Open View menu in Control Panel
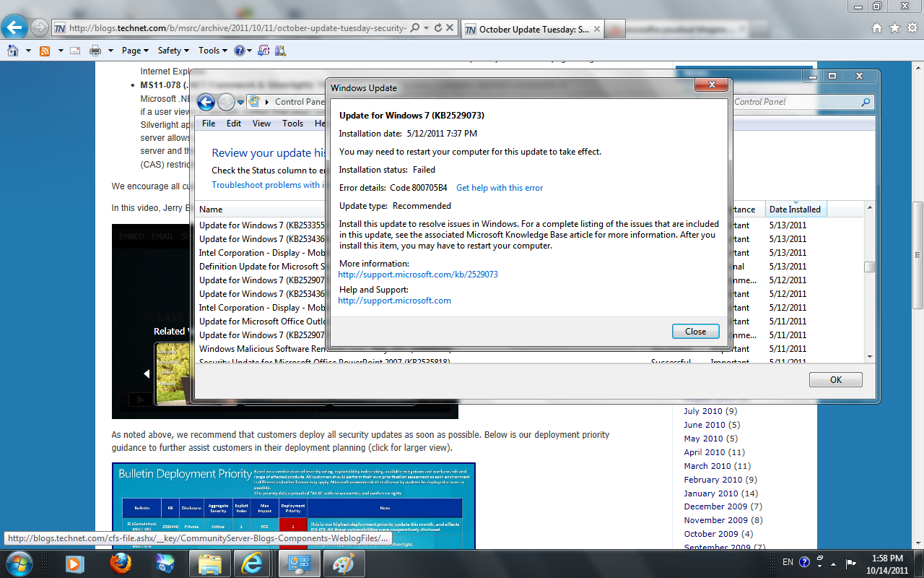This screenshot has height=578, width=924. (x=261, y=124)
